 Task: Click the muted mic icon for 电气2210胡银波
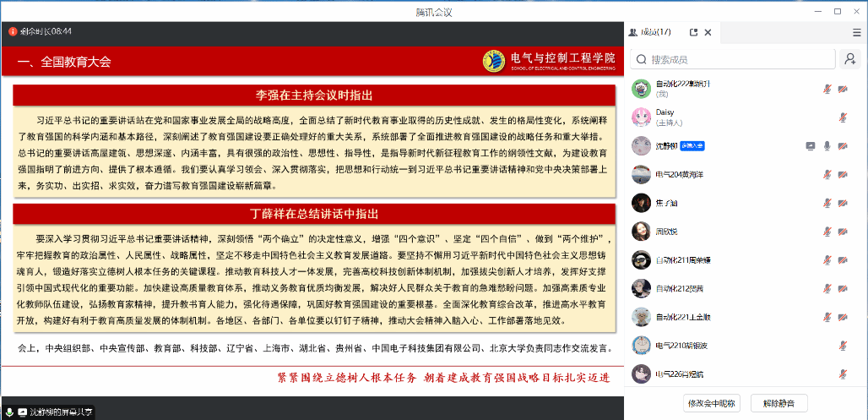[843, 346]
